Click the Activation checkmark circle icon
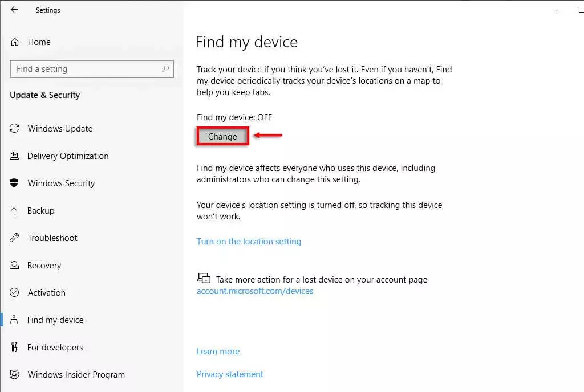Image resolution: width=584 pixels, height=392 pixels. [14, 292]
